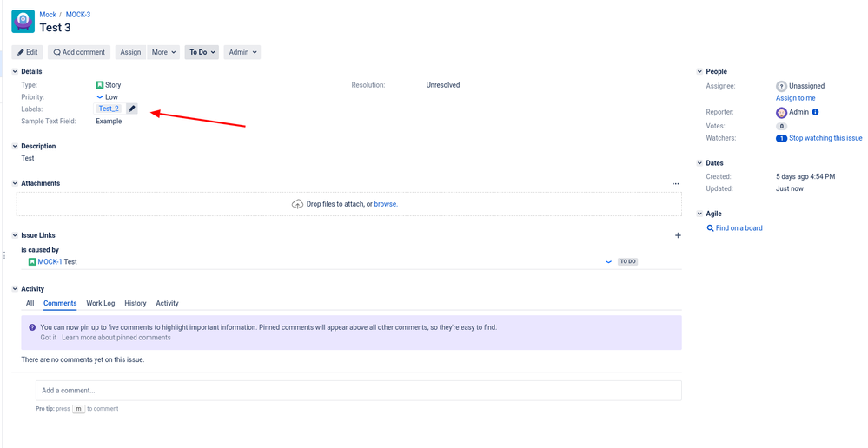Select the Comments tab
This screenshot has width=868, height=448.
60,303
